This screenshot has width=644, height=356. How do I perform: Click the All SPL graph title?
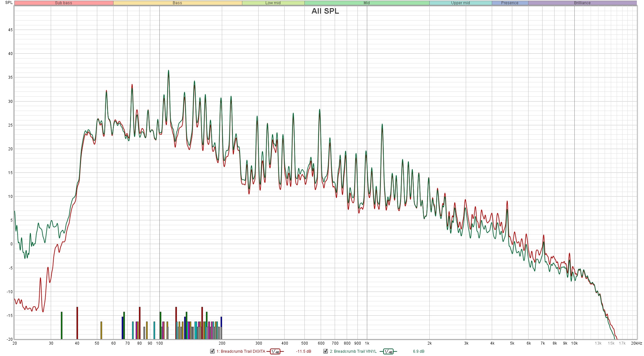(325, 11)
